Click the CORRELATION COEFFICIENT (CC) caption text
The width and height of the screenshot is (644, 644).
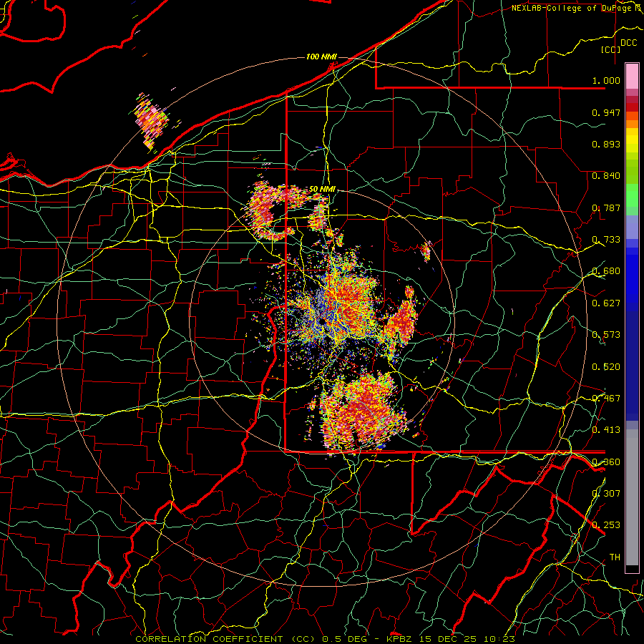[225, 639]
